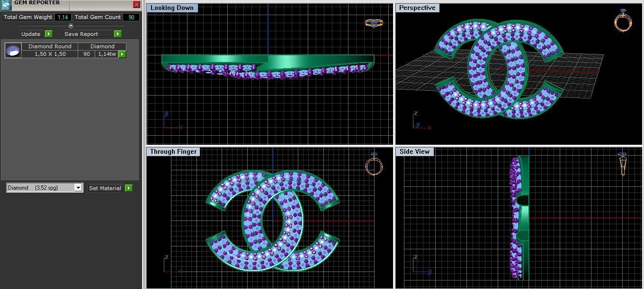Click the axis indicator in Perspective view

(x=421, y=121)
